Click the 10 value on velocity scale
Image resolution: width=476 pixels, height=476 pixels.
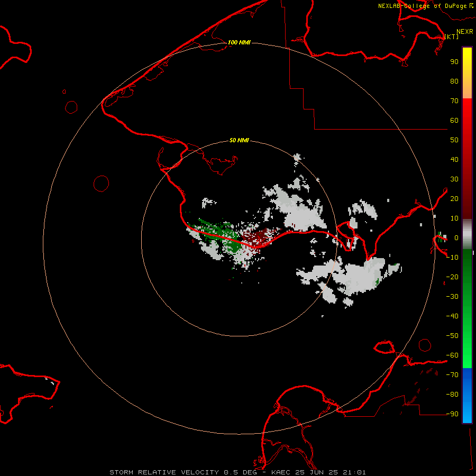(x=454, y=218)
